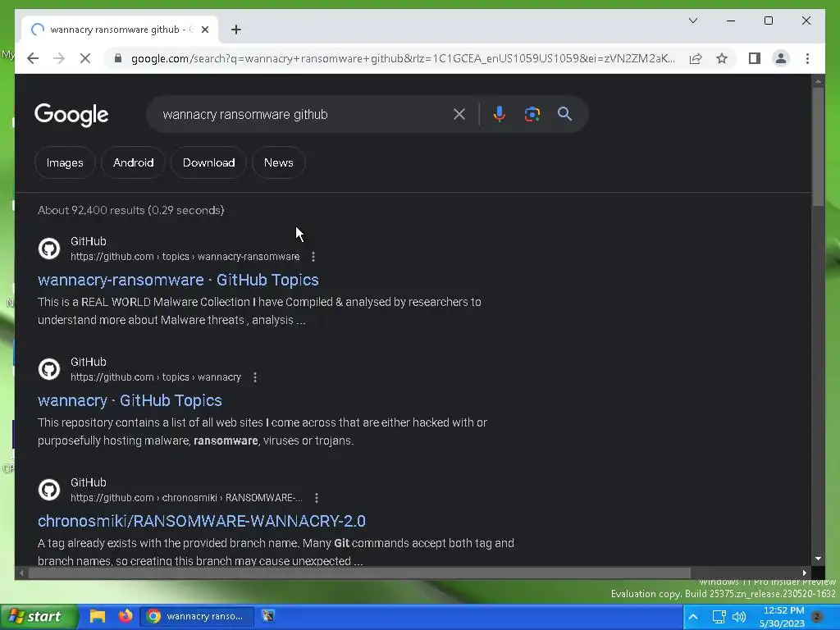Image resolution: width=840 pixels, height=630 pixels.
Task: Click the scroll down arrow
Action: (818, 558)
